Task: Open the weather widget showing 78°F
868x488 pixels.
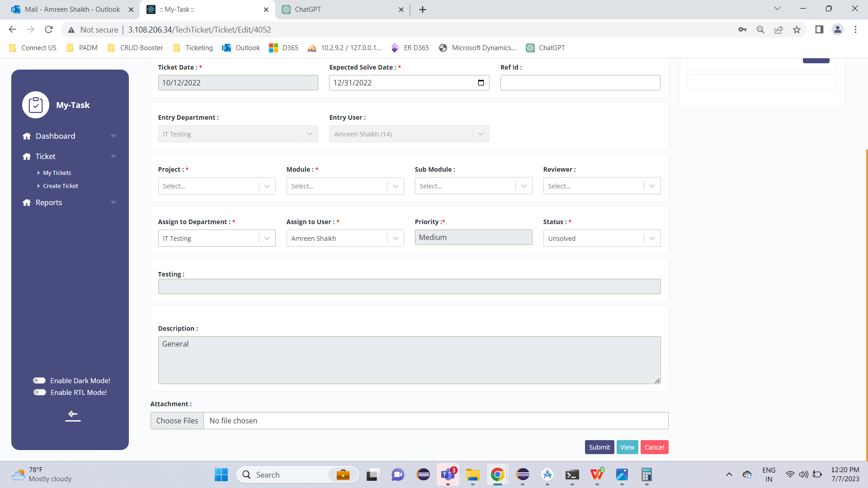Action: [42, 474]
